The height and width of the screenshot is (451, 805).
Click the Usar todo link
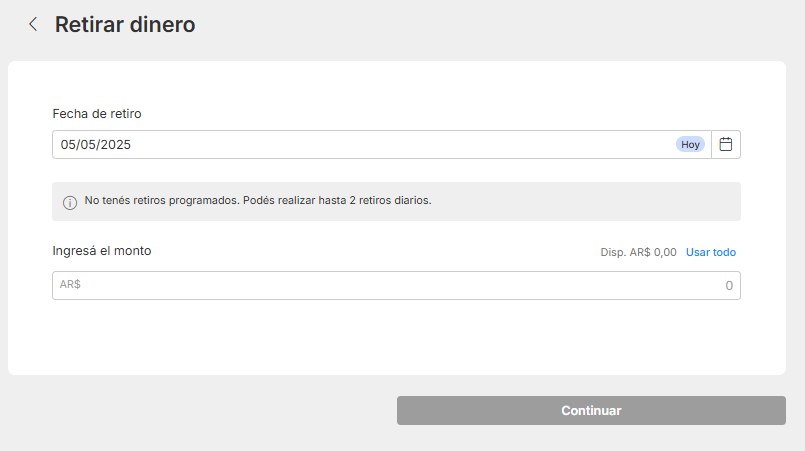(x=711, y=252)
